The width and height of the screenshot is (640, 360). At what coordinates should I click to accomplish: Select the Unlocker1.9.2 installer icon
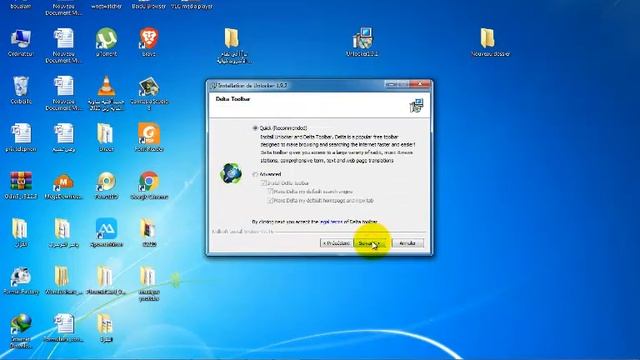[x=362, y=42]
